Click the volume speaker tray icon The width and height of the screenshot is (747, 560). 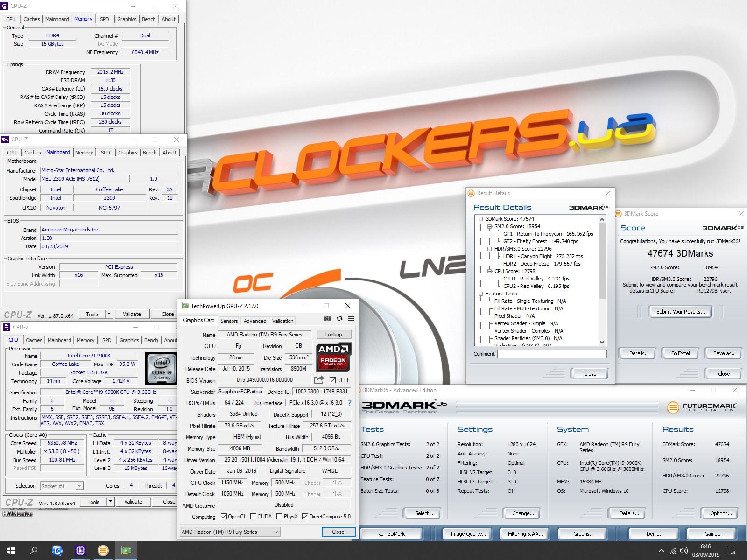(x=684, y=551)
